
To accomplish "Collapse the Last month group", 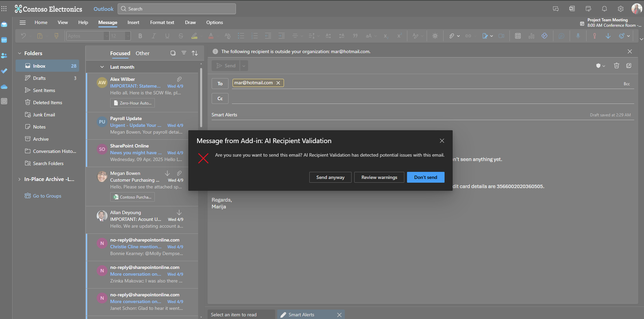I will tap(102, 67).
